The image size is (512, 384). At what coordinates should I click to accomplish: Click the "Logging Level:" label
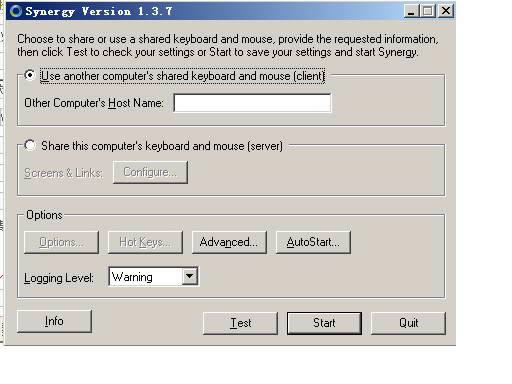point(59,278)
